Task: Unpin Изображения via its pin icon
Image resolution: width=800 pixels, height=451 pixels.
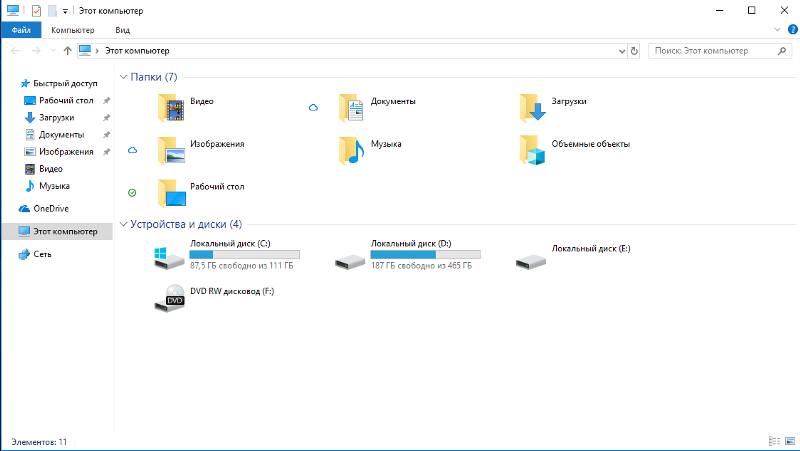Action: 107,152
